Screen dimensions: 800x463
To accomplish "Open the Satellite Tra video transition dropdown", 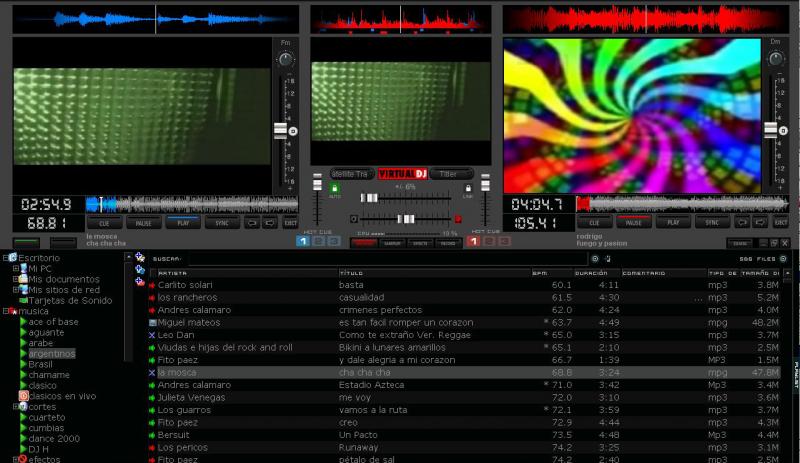I will 352,174.
